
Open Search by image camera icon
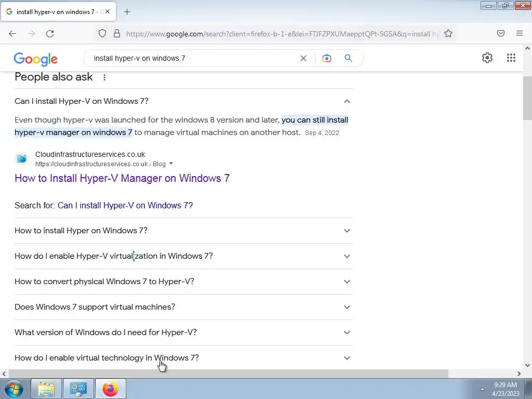(326, 58)
